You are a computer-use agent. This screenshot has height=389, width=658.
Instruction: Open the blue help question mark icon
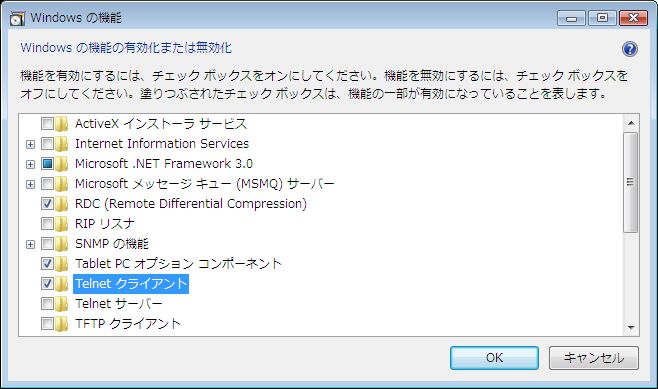[x=629, y=49]
